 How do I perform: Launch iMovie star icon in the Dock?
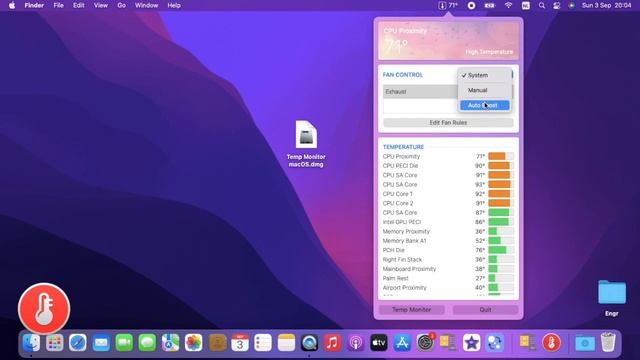[x=471, y=342]
